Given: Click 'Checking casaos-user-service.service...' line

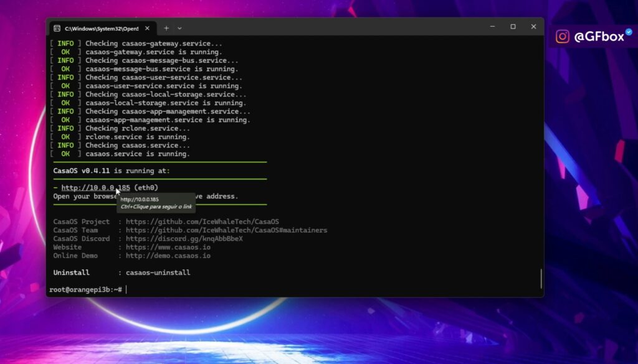Looking at the screenshot, I should coord(164,78).
